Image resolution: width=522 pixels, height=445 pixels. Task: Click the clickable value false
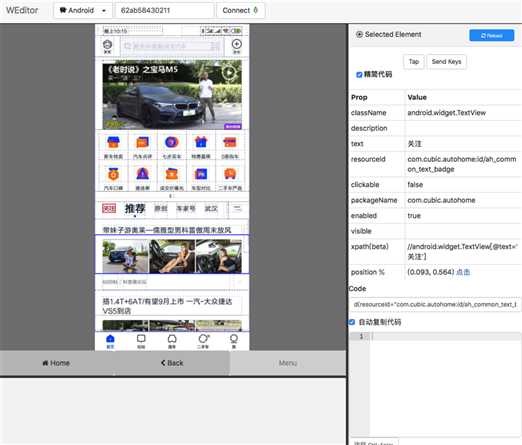[415, 185]
